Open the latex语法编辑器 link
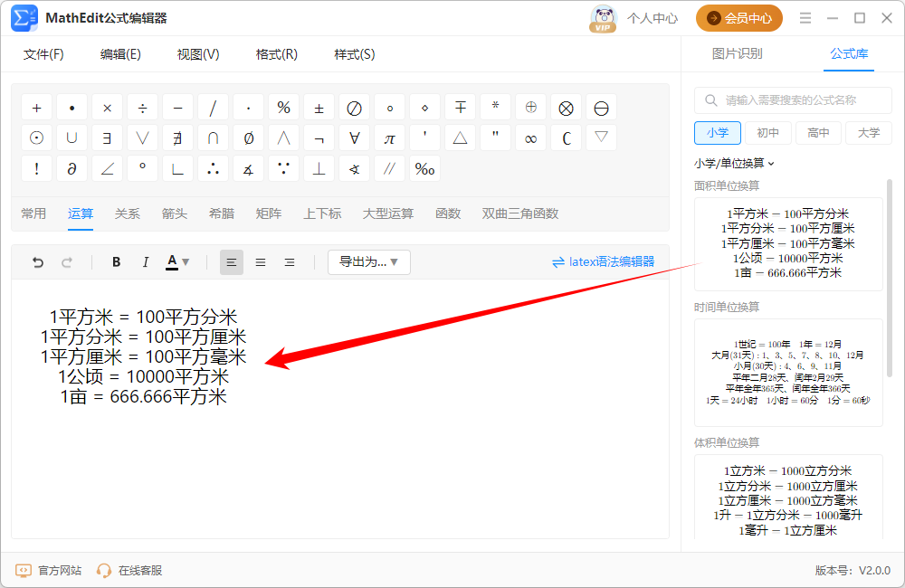The image size is (905, 588). pos(603,262)
